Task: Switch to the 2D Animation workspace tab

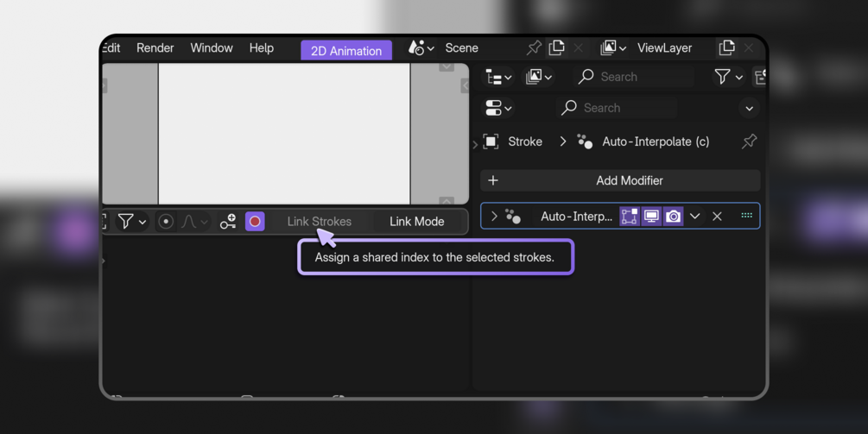Action: [x=346, y=50]
